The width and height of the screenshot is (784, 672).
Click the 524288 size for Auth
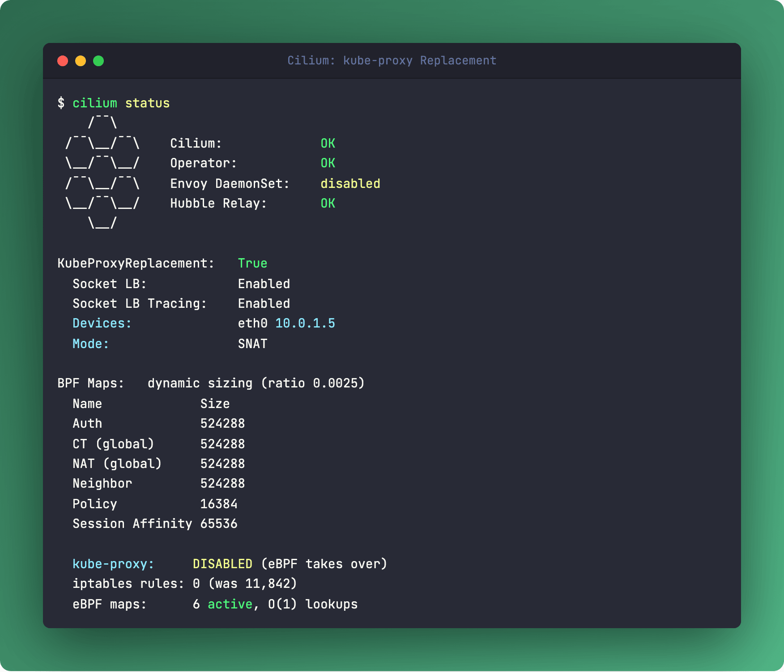click(x=222, y=423)
